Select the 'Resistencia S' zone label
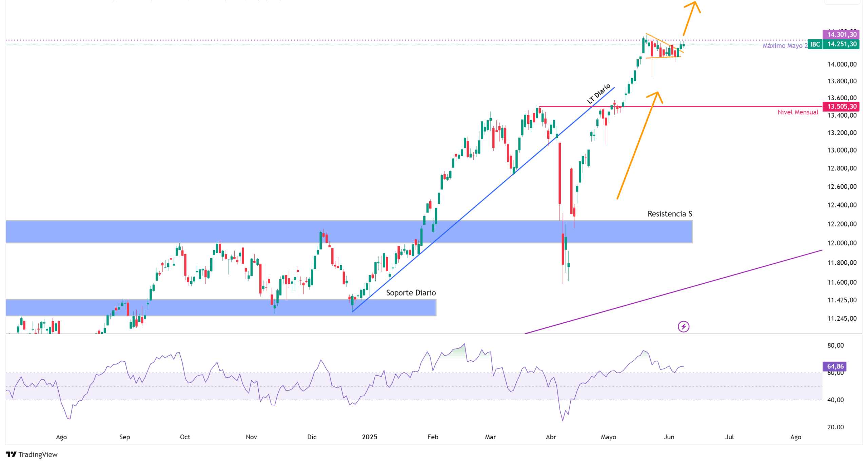Screen dimensions: 868x464 [670, 214]
